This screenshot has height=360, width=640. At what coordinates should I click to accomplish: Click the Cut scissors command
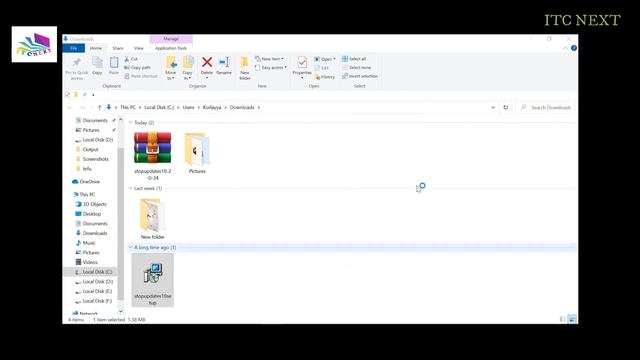131,59
